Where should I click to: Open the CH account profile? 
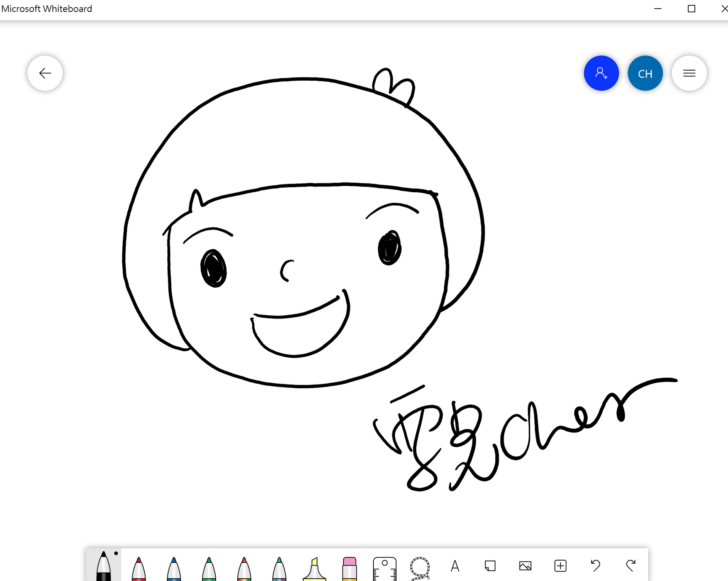[x=645, y=73]
